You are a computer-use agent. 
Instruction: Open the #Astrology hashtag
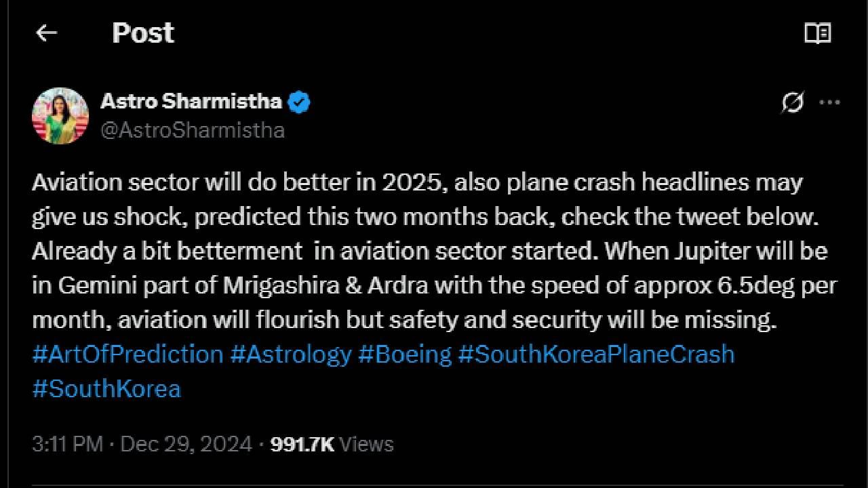click(x=290, y=354)
